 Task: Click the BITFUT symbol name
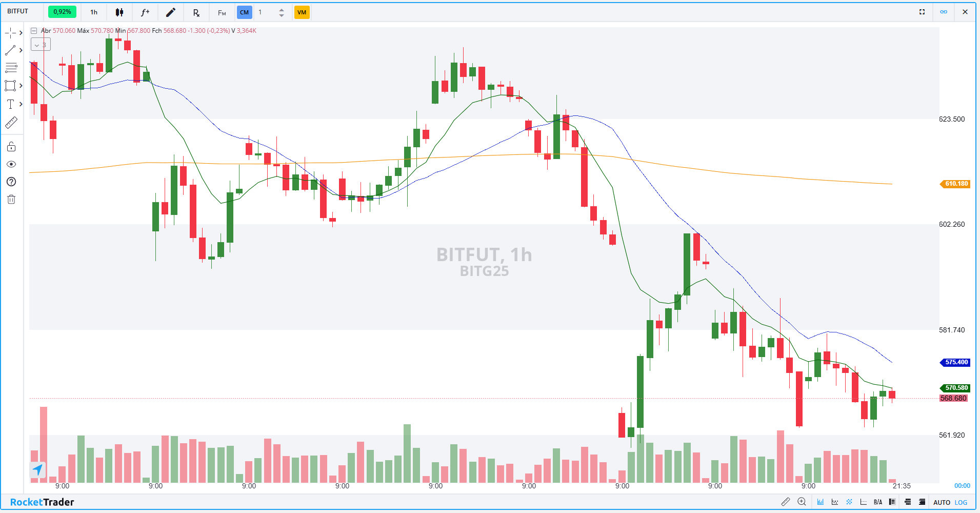point(17,11)
